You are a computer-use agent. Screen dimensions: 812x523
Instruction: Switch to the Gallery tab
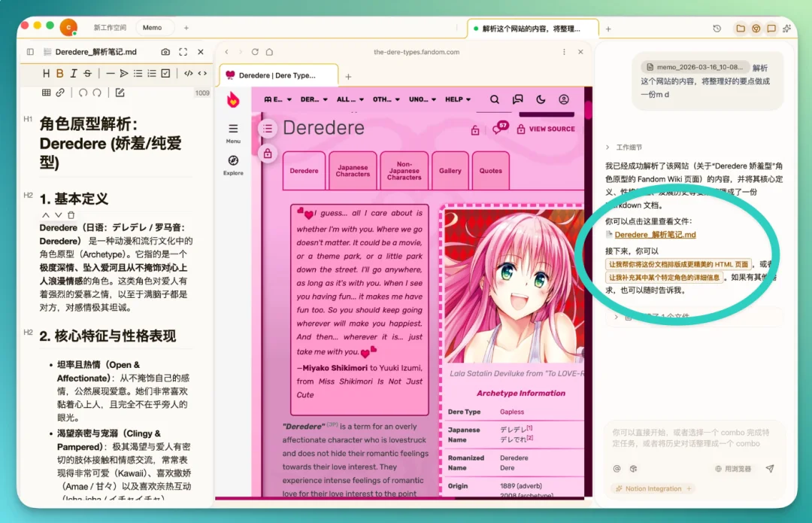click(450, 170)
